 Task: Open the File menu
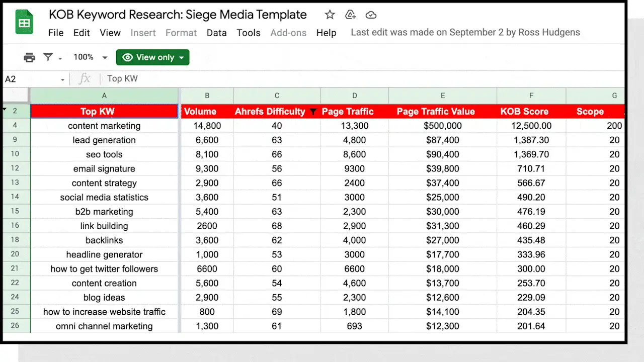tap(56, 33)
